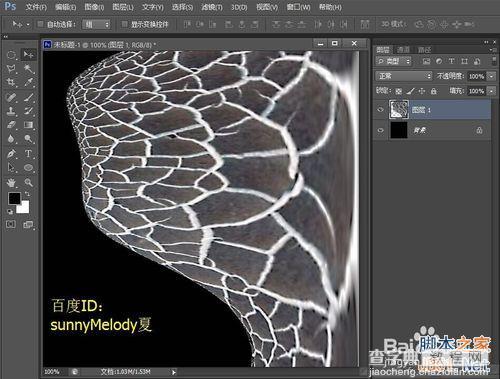Image resolution: width=500 pixels, height=379 pixels.
Task: Open the layer filter 类型 dropdown
Action: 394,61
